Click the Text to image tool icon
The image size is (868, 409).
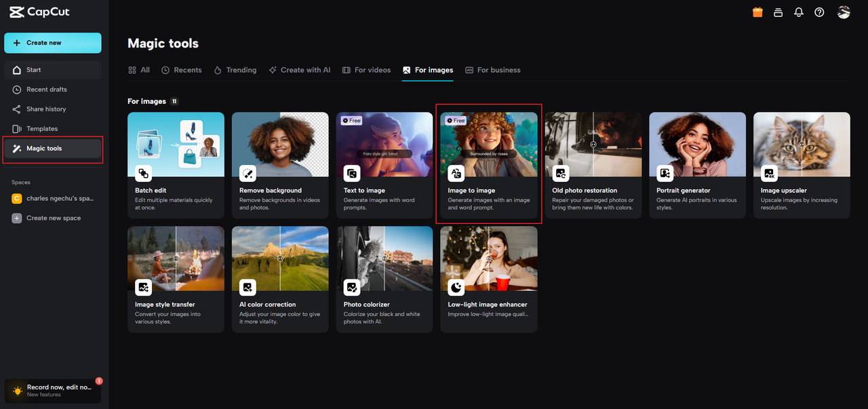pos(352,174)
